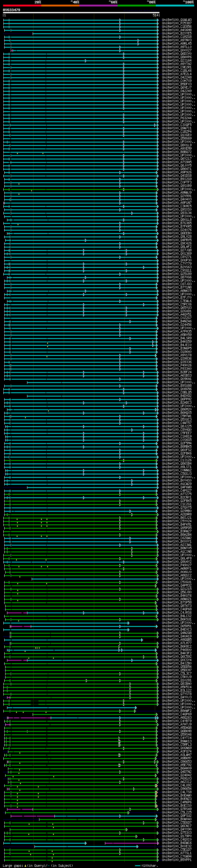Click the query end position 514

tap(155, 15)
